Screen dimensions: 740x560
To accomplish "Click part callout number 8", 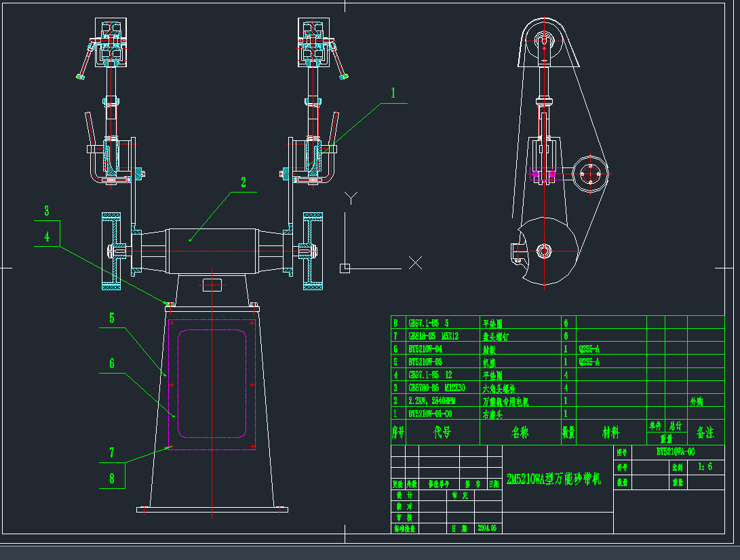I will [112, 477].
